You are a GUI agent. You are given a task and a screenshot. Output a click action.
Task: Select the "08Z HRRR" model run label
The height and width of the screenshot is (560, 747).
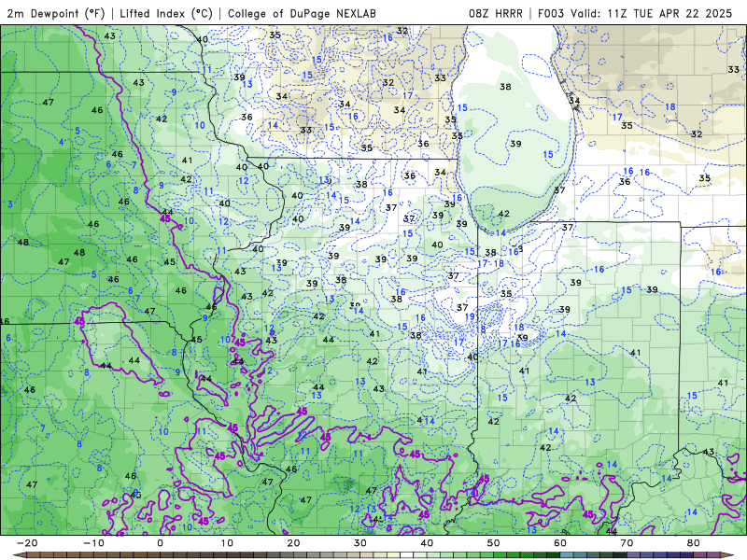click(x=496, y=13)
